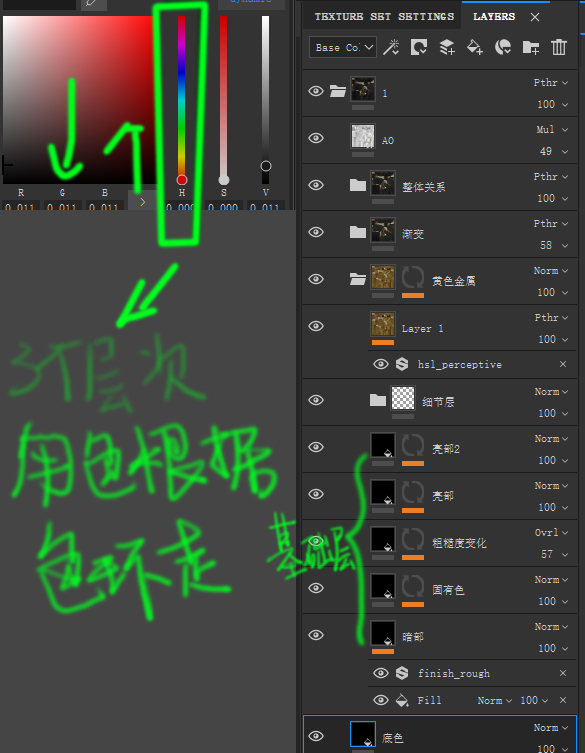
Task: Click the thumbnail of folder 1
Action: pos(363,89)
